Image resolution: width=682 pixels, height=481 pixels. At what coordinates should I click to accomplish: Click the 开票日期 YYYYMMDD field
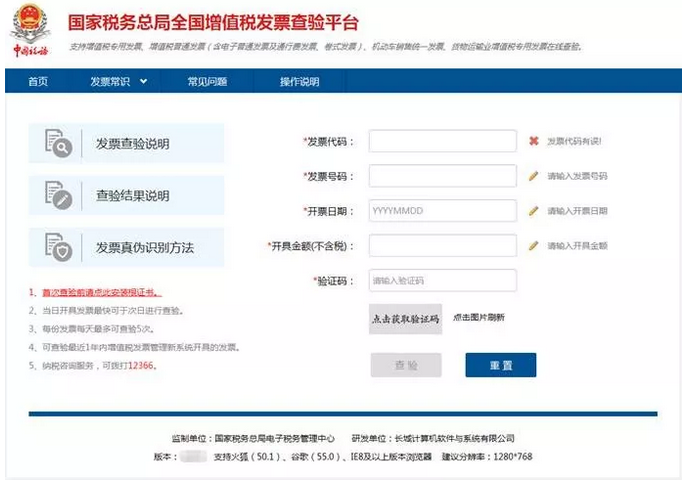coord(442,211)
